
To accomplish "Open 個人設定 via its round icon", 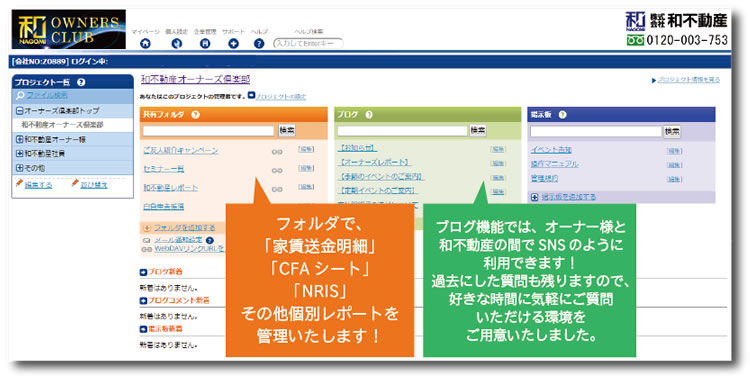I will [x=177, y=44].
